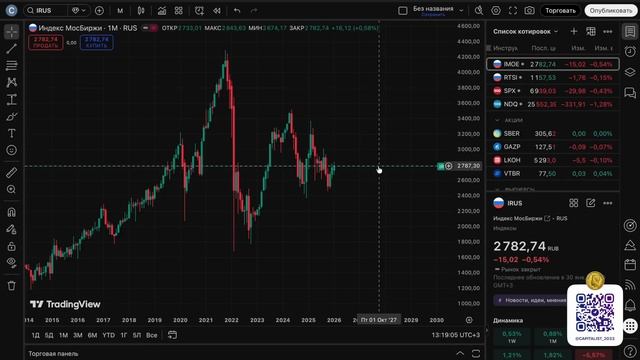Expand the Торговая панель with chevron

460,353
